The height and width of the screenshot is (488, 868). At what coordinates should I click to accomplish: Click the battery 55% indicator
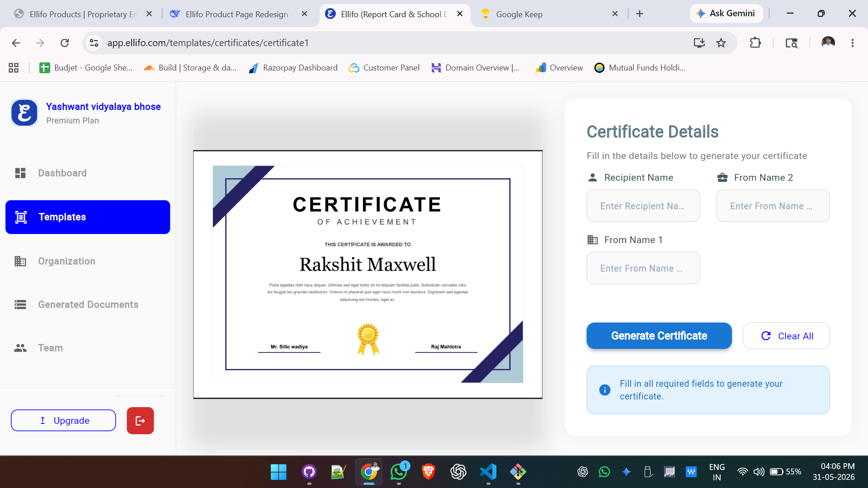pos(785,472)
